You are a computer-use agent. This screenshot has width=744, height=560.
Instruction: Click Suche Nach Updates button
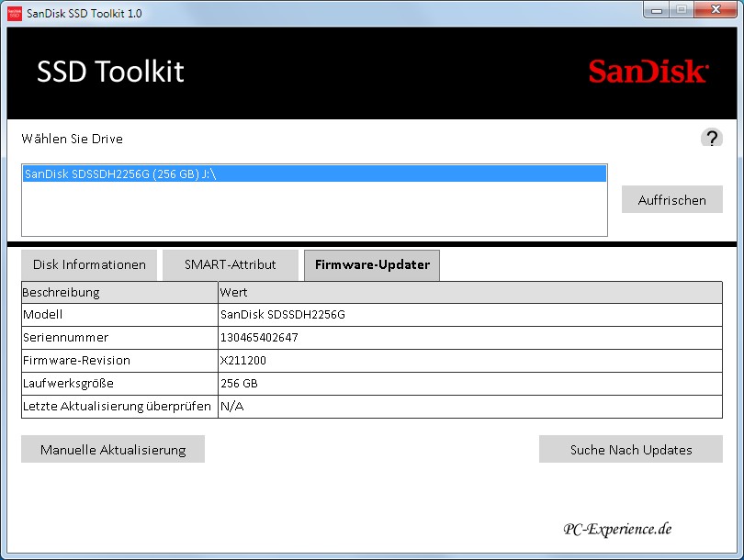[x=631, y=449]
